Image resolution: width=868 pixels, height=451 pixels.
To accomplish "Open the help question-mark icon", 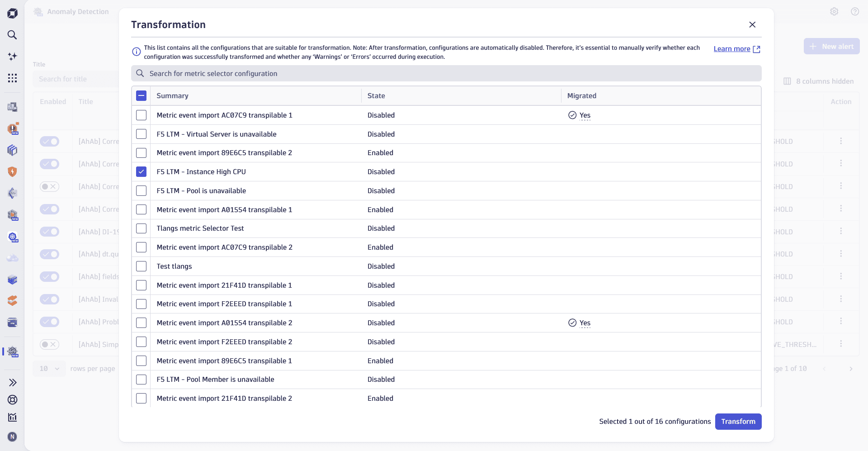I will [x=855, y=11].
